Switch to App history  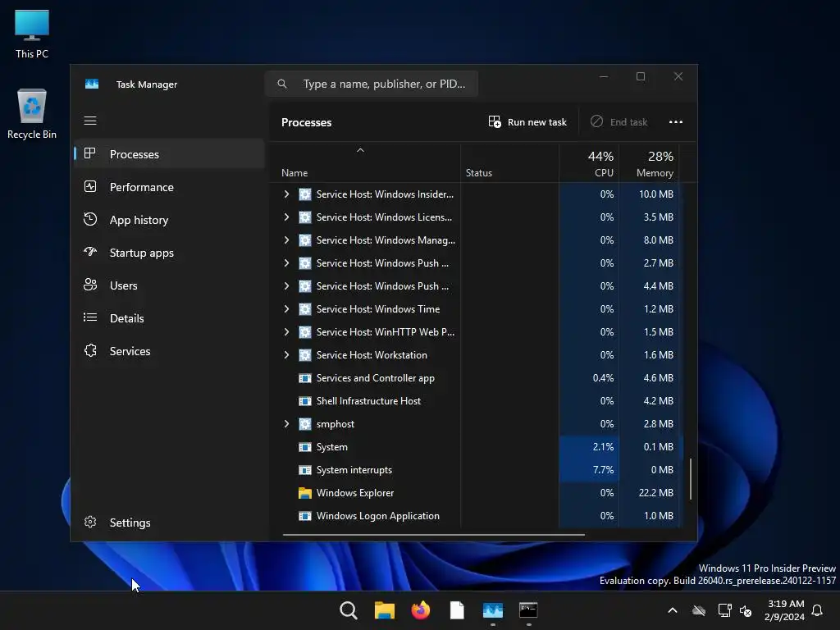[169, 220]
